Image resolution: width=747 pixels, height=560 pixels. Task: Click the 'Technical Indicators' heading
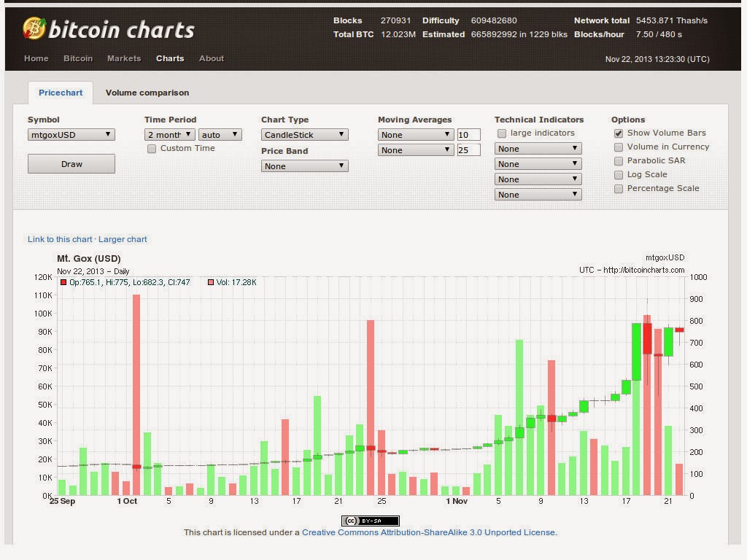point(539,120)
